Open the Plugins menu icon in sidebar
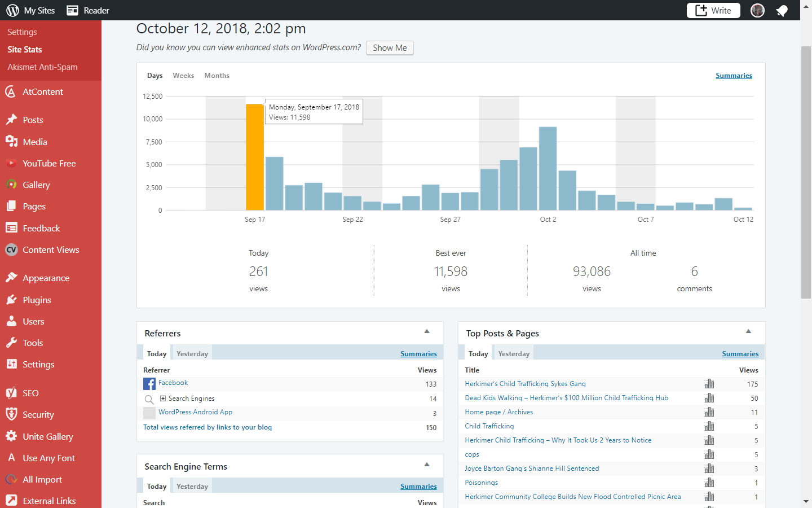Viewport: 812px width, 508px height. (11, 300)
